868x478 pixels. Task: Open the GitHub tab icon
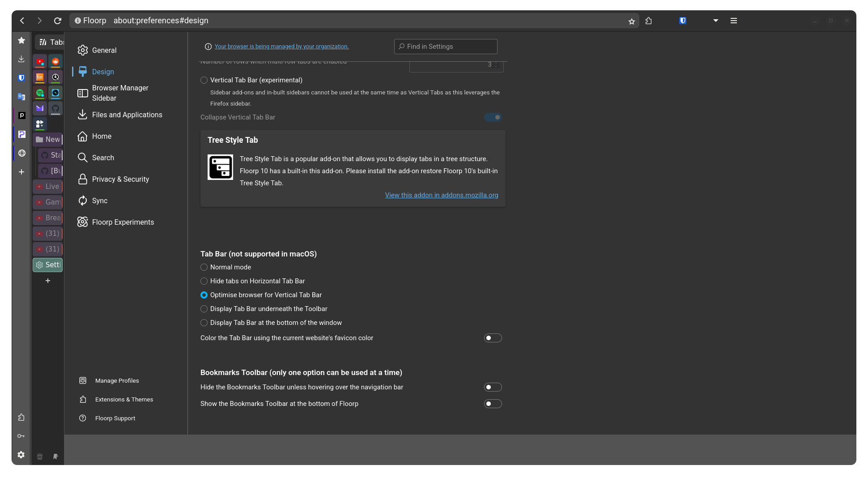pos(55,108)
